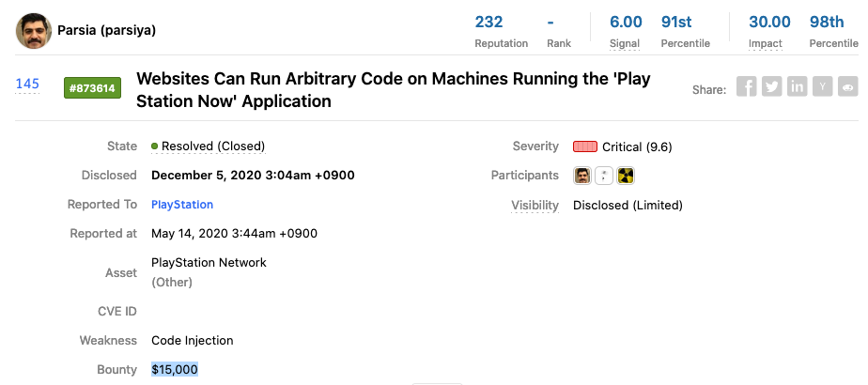
Task: Click the Signal label
Action: (x=625, y=44)
